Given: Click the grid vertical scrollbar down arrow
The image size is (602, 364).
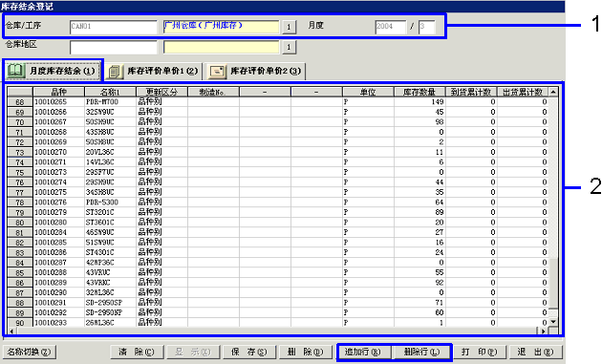Looking at the screenshot, I should [553, 322].
